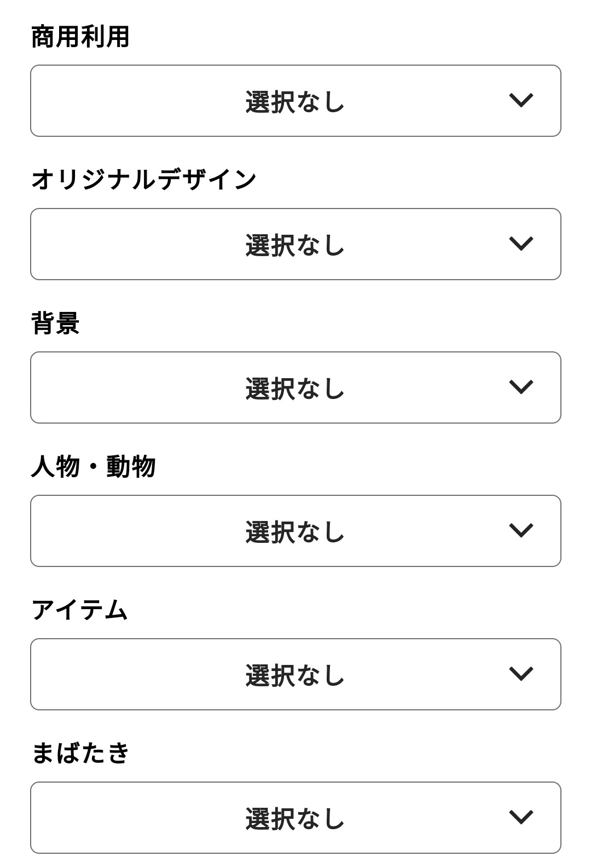Screen dimensions: 591x868
Task: Click the chevron arrow in まばたき dropdown
Action: pos(520,817)
